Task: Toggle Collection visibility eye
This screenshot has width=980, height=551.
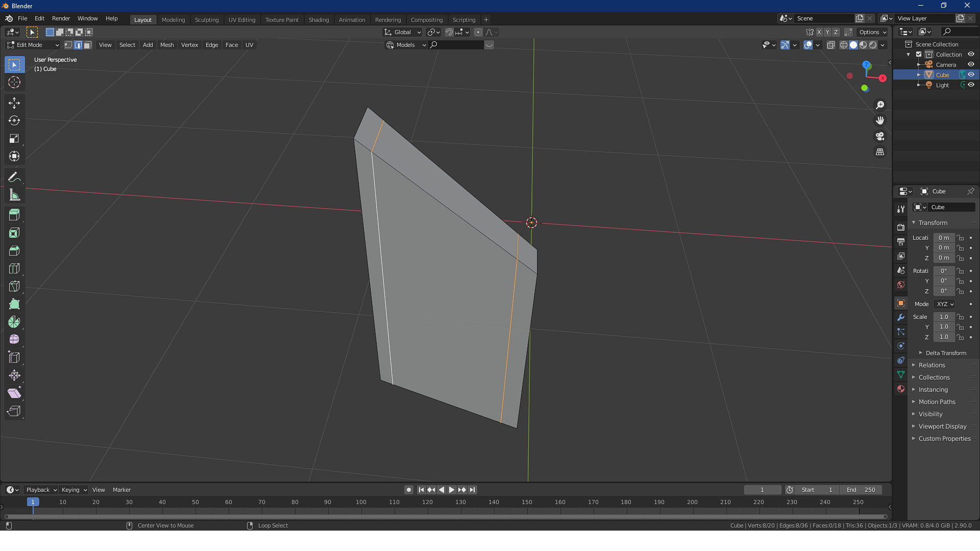Action: [971, 54]
